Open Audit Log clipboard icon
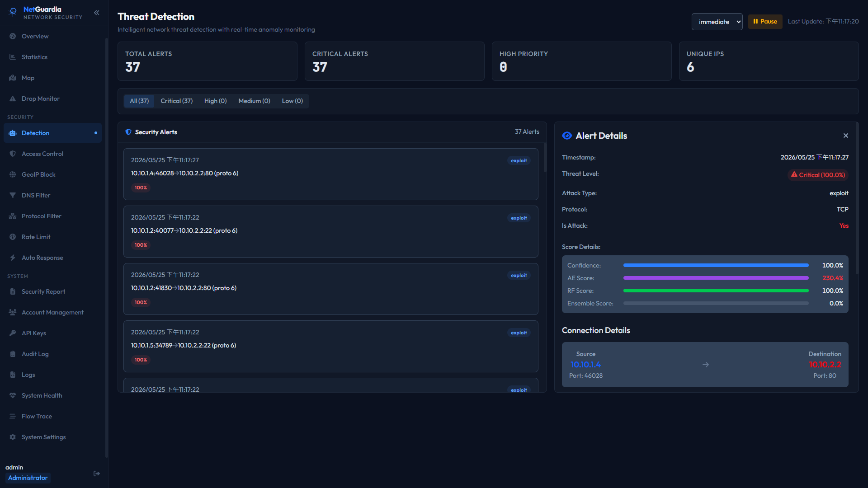Image resolution: width=868 pixels, height=488 pixels. click(13, 354)
